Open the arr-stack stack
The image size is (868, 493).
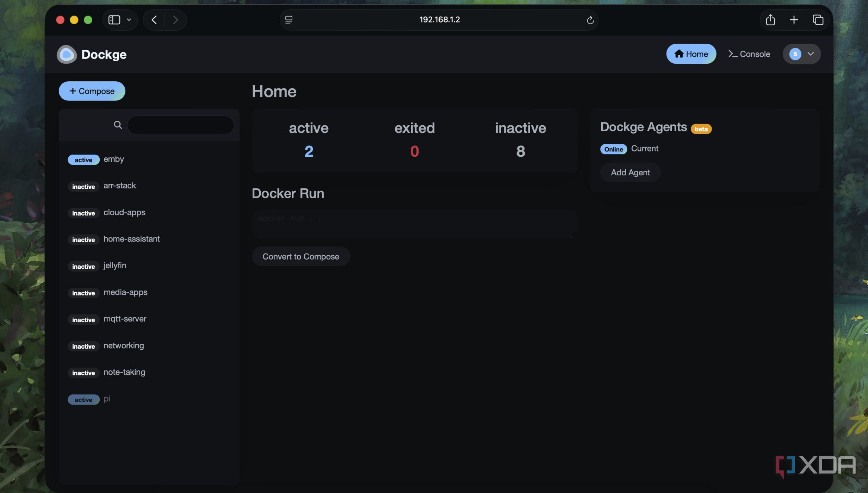click(x=149, y=186)
